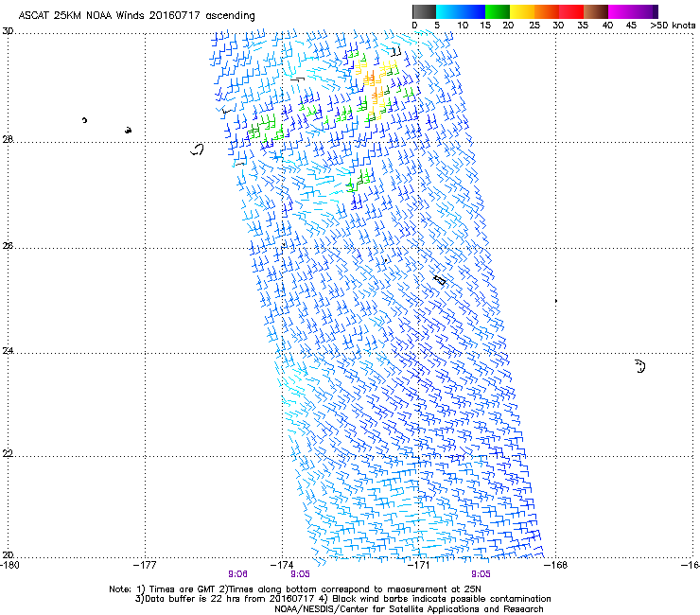Viewport: 700px width, 615px height.
Task: Click the legend label '45' under color bar
Action: click(x=631, y=26)
